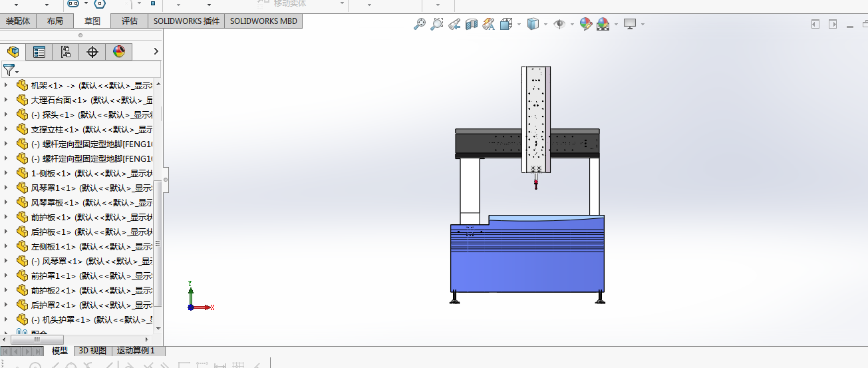Open the FeatureManager design tree tab

(13, 52)
